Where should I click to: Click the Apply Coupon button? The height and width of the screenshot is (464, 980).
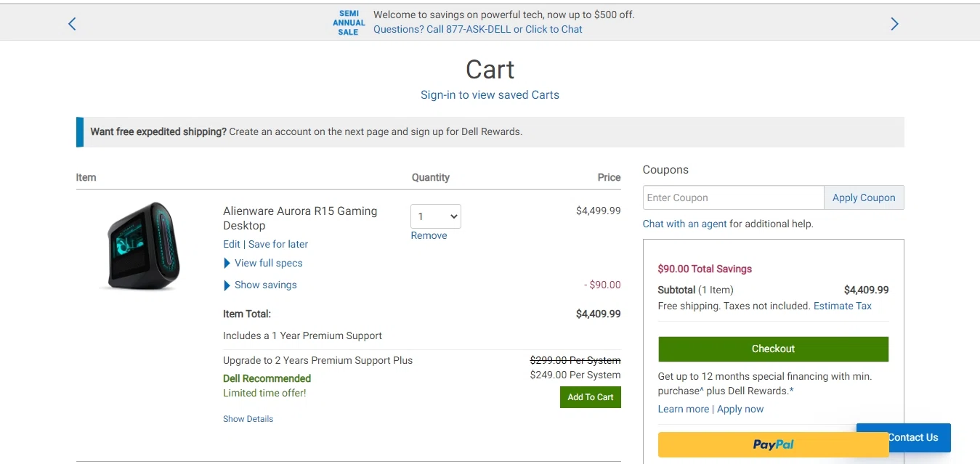(864, 198)
